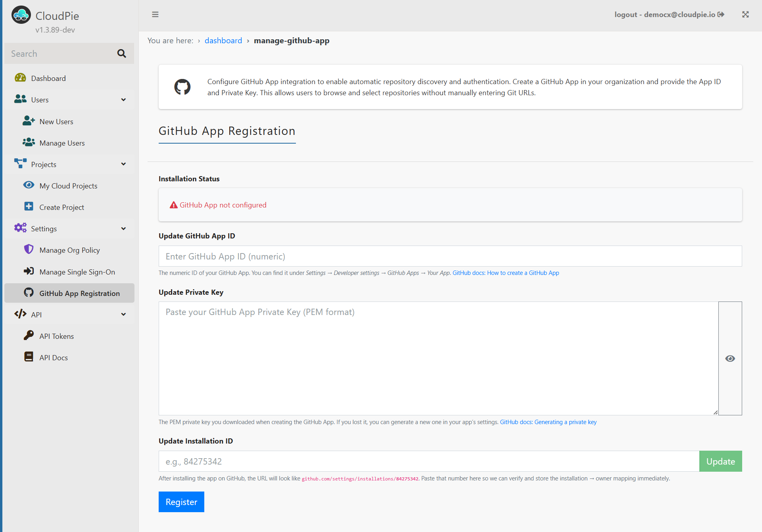The width and height of the screenshot is (762, 532).
Task: Click the fullscreen expand icon
Action: pyautogui.click(x=745, y=15)
